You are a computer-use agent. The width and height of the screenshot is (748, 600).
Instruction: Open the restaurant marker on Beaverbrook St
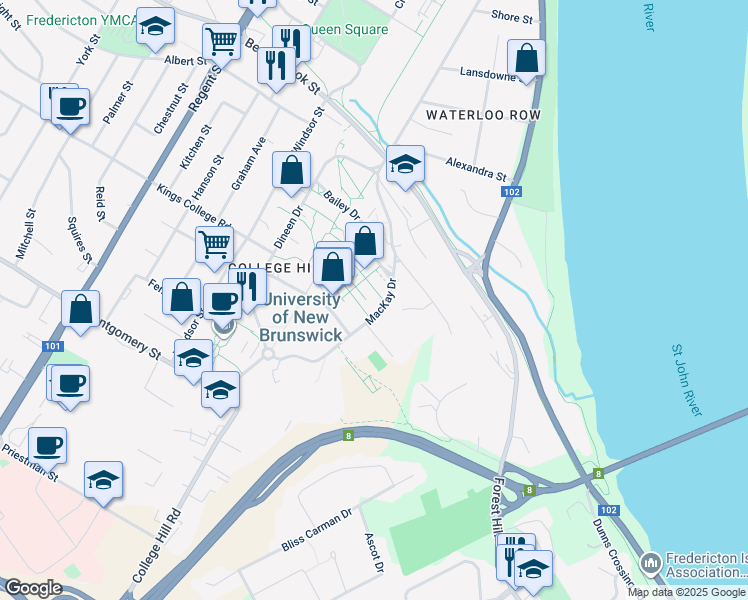point(276,67)
